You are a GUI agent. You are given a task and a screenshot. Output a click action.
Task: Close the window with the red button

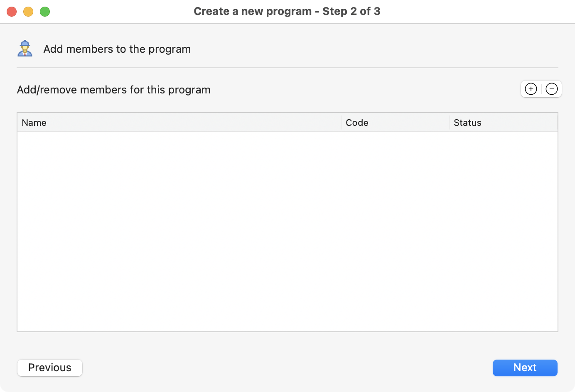[12, 12]
